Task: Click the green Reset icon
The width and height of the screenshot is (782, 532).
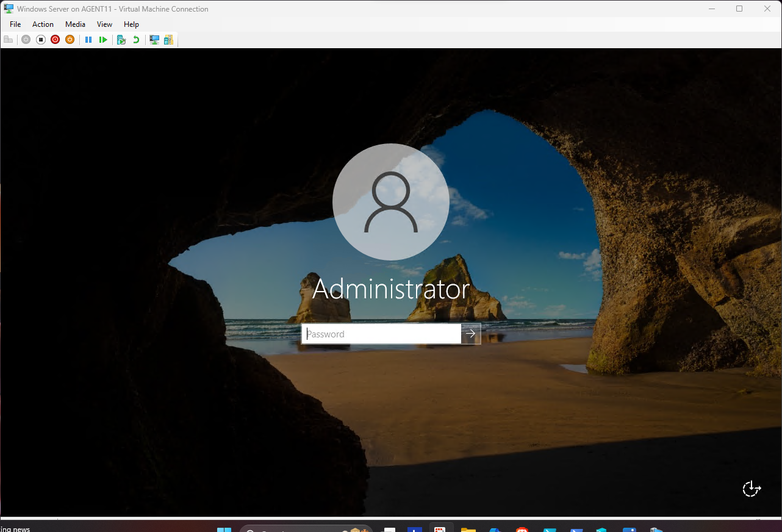Action: 103,40
